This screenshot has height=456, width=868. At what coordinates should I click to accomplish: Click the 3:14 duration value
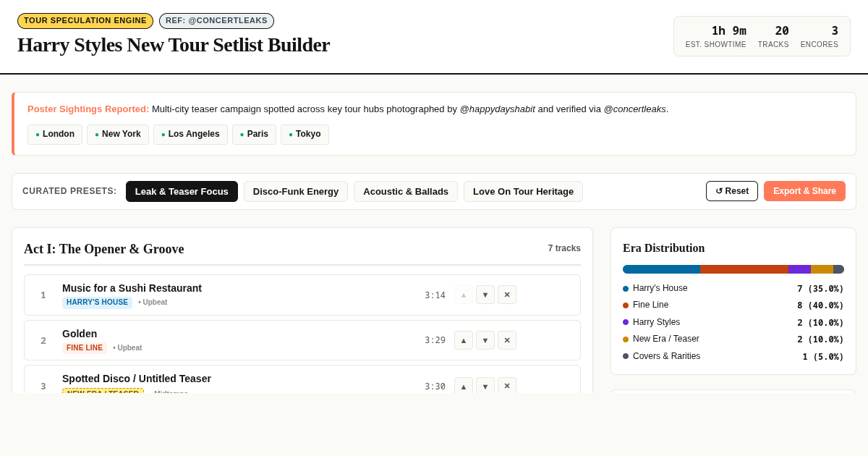tap(435, 295)
